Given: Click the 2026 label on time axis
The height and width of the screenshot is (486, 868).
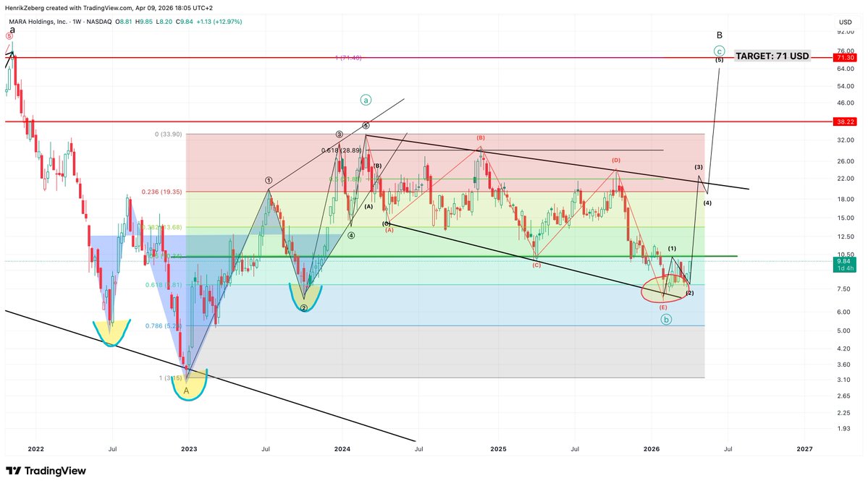Looking at the screenshot, I should (x=652, y=449).
